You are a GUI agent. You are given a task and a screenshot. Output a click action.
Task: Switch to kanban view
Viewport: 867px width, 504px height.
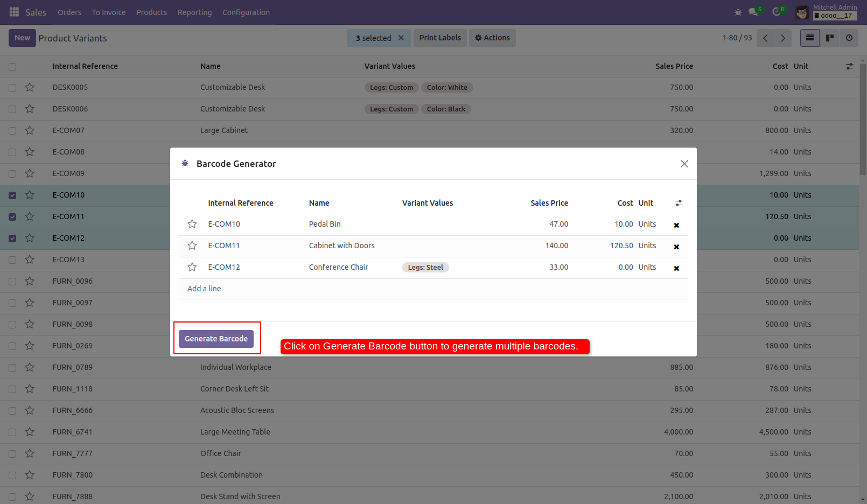(829, 38)
